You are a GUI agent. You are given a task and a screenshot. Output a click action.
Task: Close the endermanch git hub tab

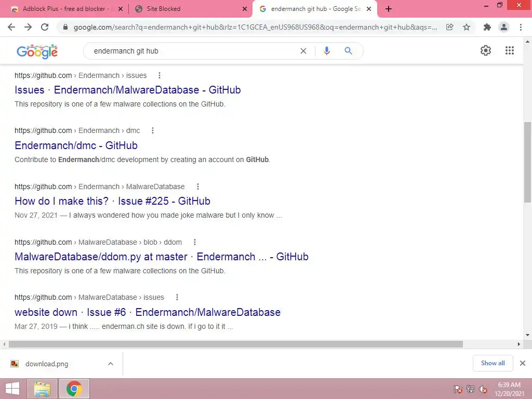tap(369, 9)
